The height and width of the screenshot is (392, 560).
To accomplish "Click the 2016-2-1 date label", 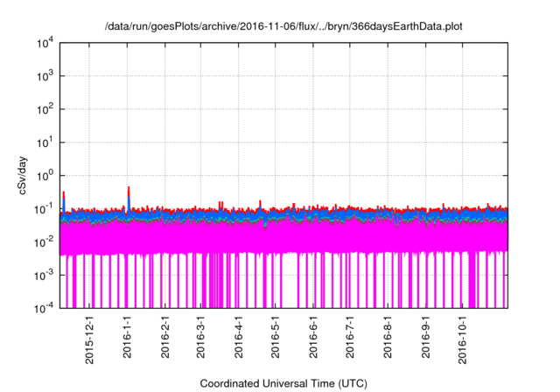I will click(x=165, y=337).
